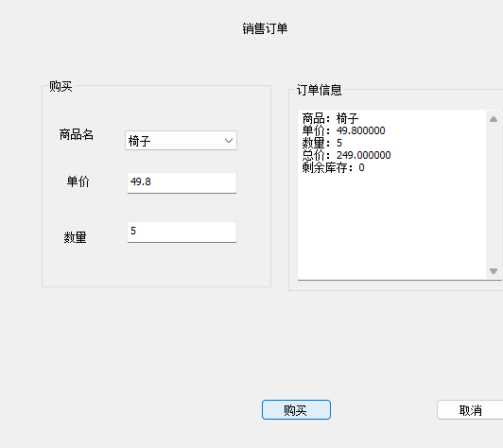Click the scroll down arrow in 订单信息
The height and width of the screenshot is (448, 503).
494,271
